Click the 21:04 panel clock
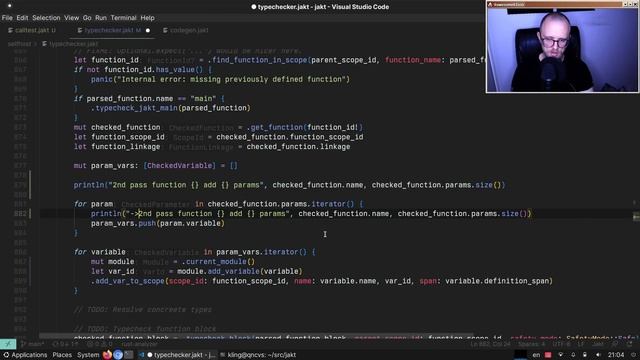This screenshot has height=360, width=640. [616, 355]
